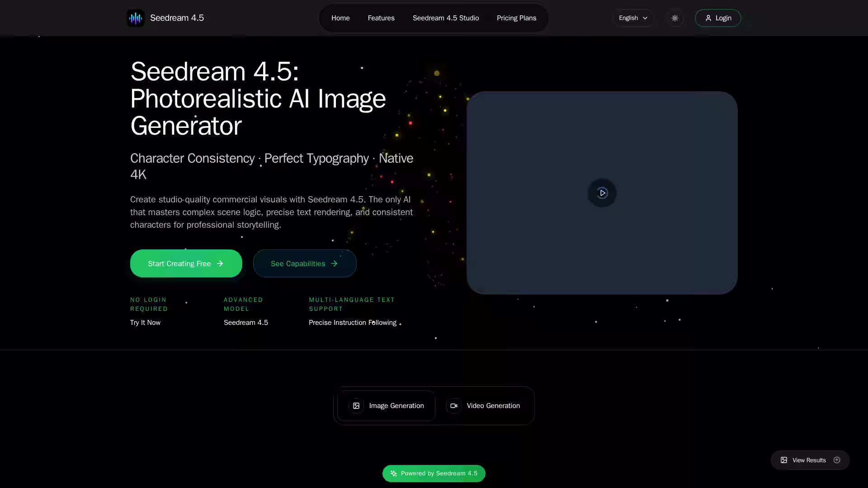Click the Powered by Seedream 4.5 badge
868x488 pixels.
coord(434,473)
